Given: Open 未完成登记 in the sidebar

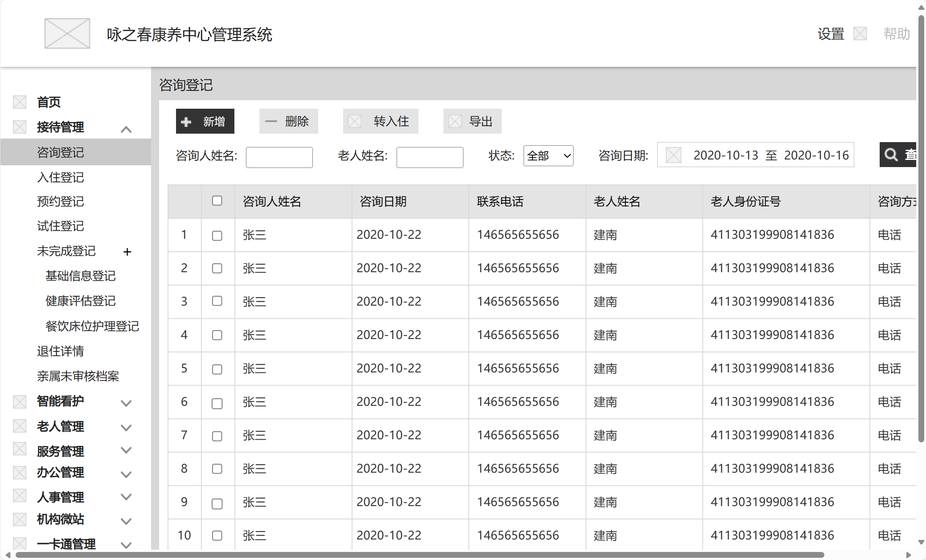Looking at the screenshot, I should click(66, 251).
